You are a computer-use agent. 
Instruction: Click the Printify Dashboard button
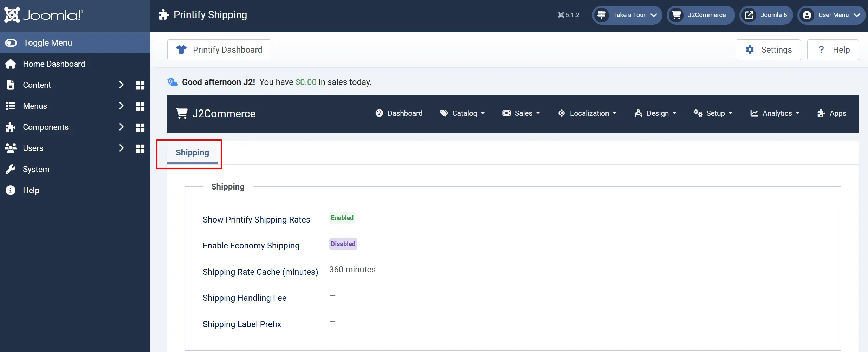tap(219, 50)
